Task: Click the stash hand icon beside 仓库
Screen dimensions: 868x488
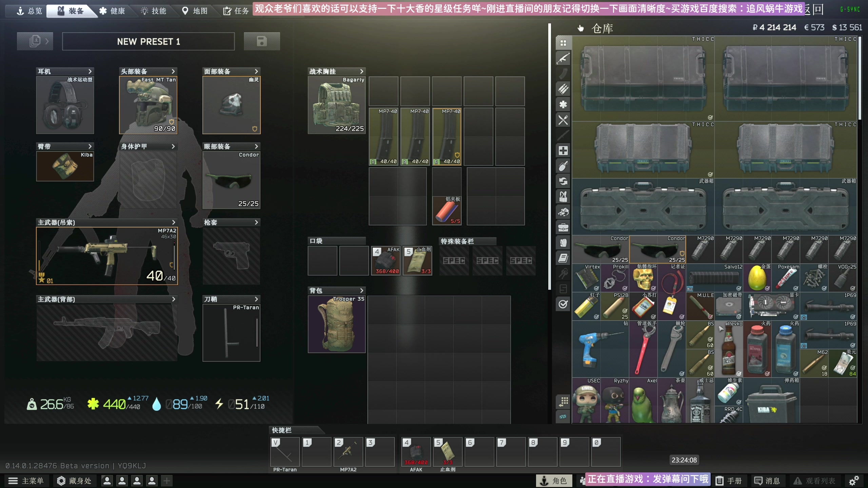Action: click(x=581, y=28)
